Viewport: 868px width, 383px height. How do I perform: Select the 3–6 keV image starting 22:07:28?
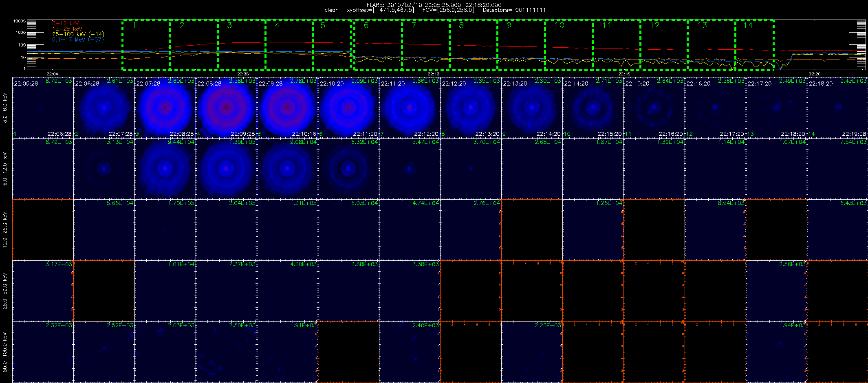pyautogui.click(x=165, y=108)
